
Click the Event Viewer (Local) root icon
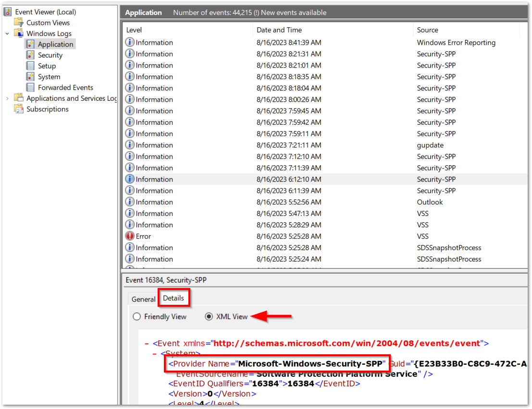7,11
